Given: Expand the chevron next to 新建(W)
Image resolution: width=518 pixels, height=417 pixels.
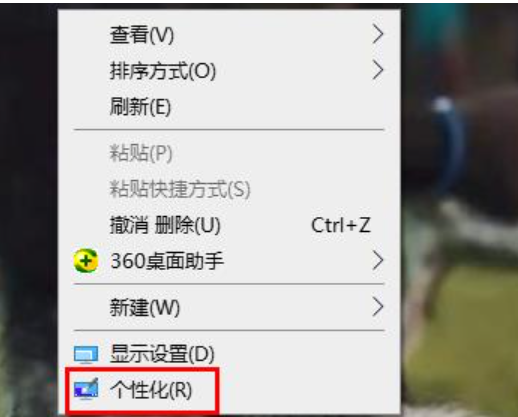Looking at the screenshot, I should [378, 307].
